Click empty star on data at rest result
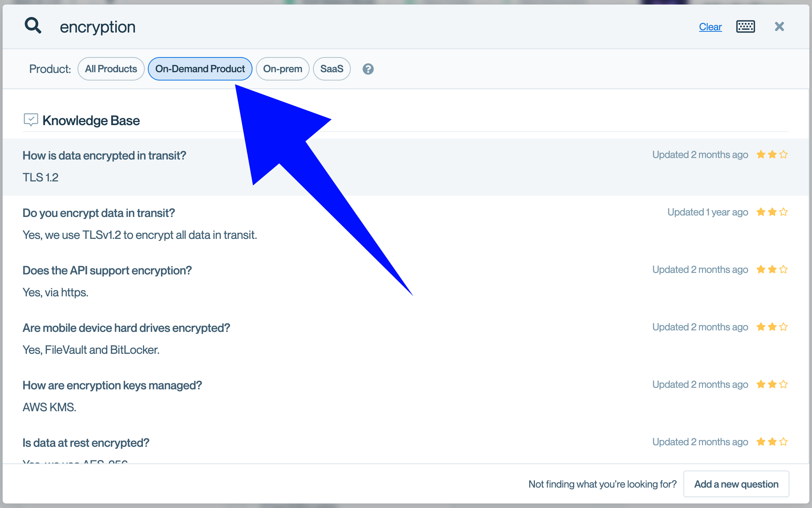The width and height of the screenshot is (812, 508). pyautogui.click(x=783, y=442)
